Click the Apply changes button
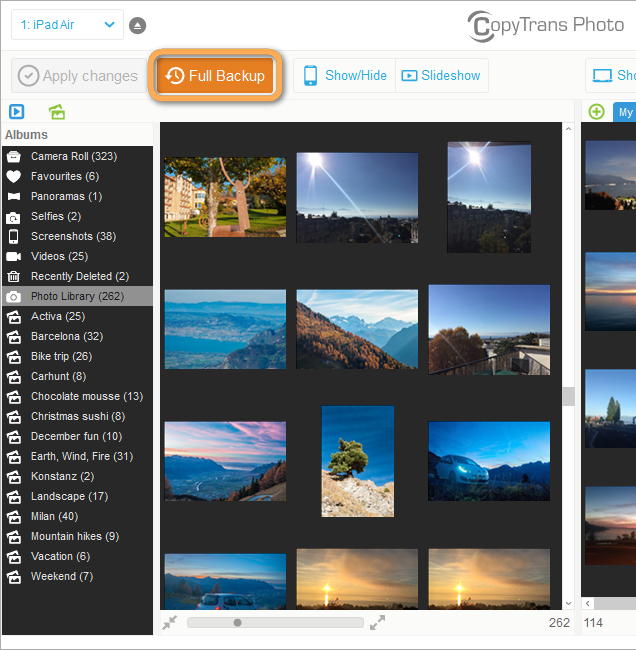Image resolution: width=636 pixels, height=650 pixels. click(x=77, y=76)
